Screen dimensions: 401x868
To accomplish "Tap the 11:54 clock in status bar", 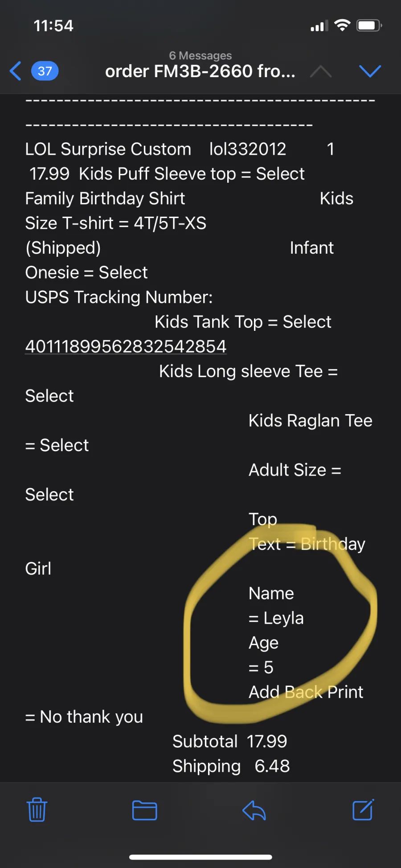I will 53,26.
